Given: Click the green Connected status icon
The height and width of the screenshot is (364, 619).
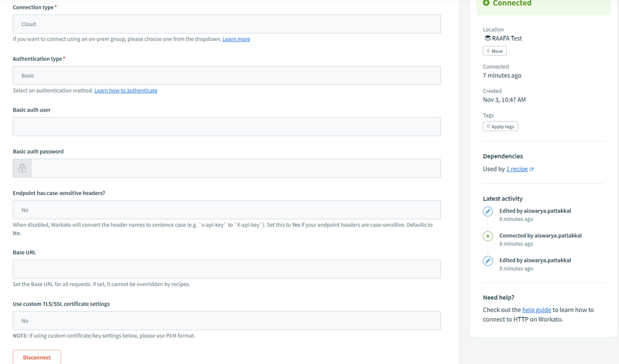Looking at the screenshot, I should click(x=486, y=3).
